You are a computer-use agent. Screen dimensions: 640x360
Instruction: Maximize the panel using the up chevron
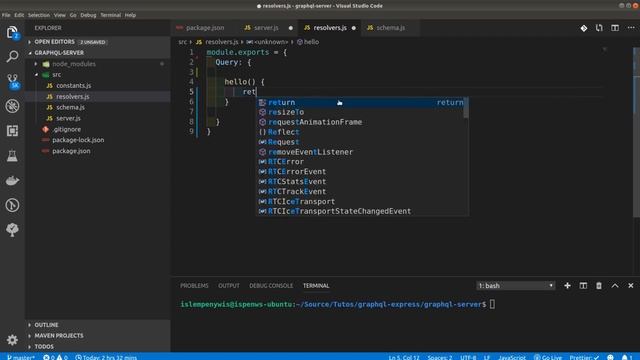tap(615, 286)
